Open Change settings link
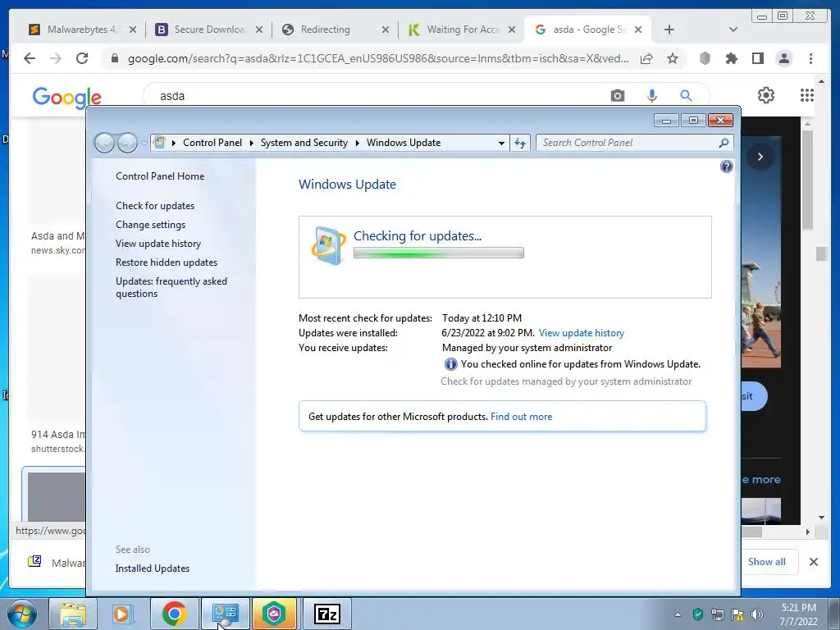Screen dimensions: 840x630 [x=151, y=225]
